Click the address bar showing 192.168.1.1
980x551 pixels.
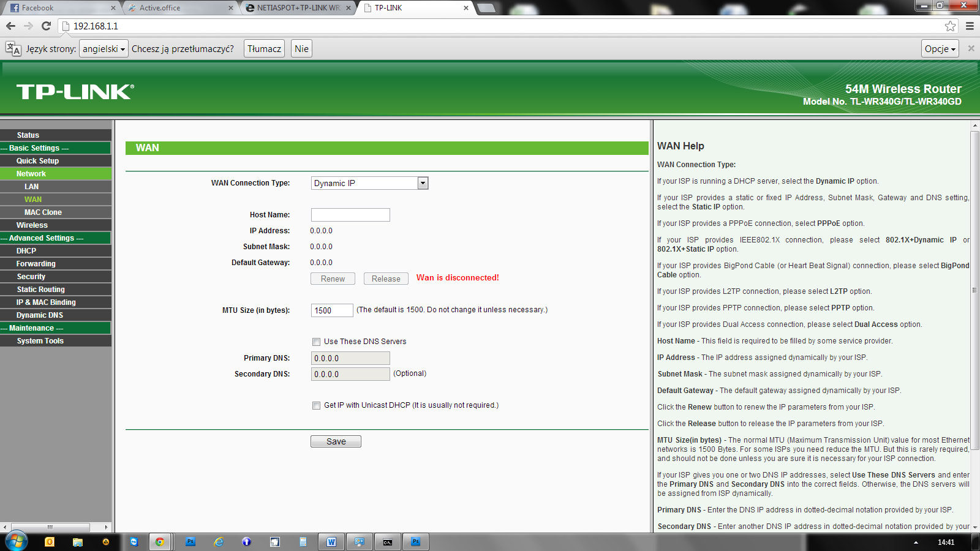pos(502,26)
